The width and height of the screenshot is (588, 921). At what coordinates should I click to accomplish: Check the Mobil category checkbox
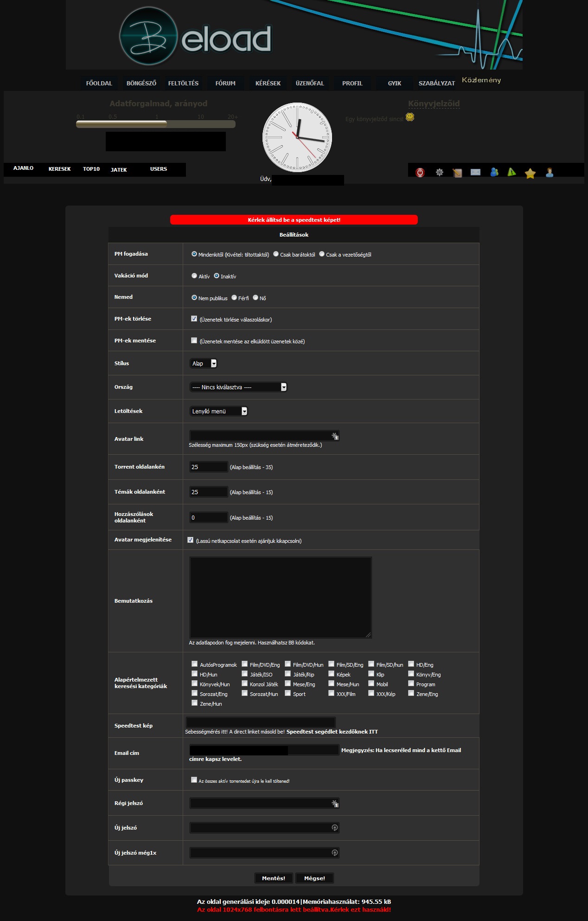371,683
